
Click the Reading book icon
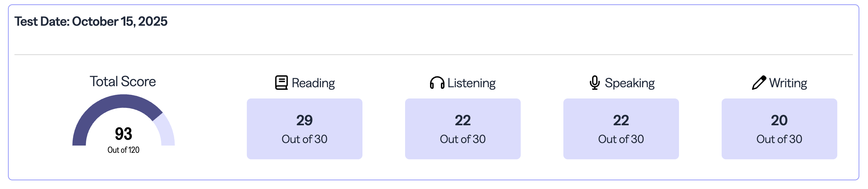[x=281, y=83]
